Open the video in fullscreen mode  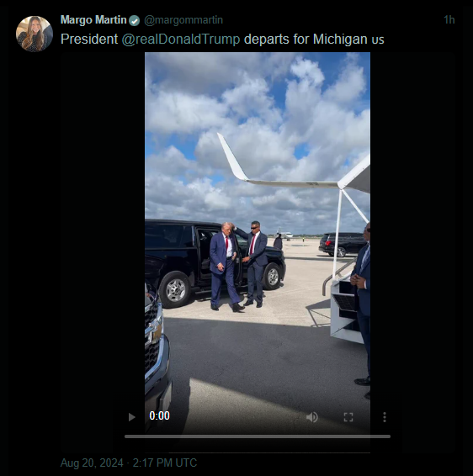(348, 417)
